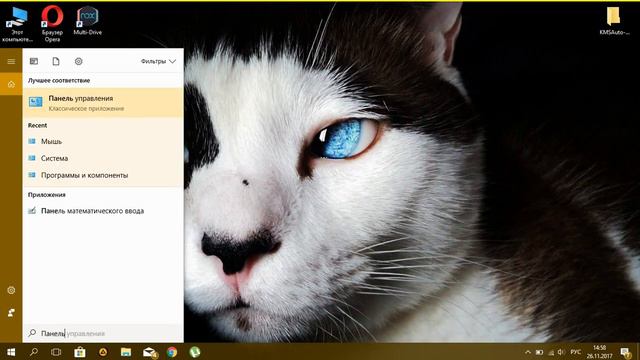Viewport: 640px width, 360px height.
Task: Open the Mail app on taskbar
Action: point(149,352)
